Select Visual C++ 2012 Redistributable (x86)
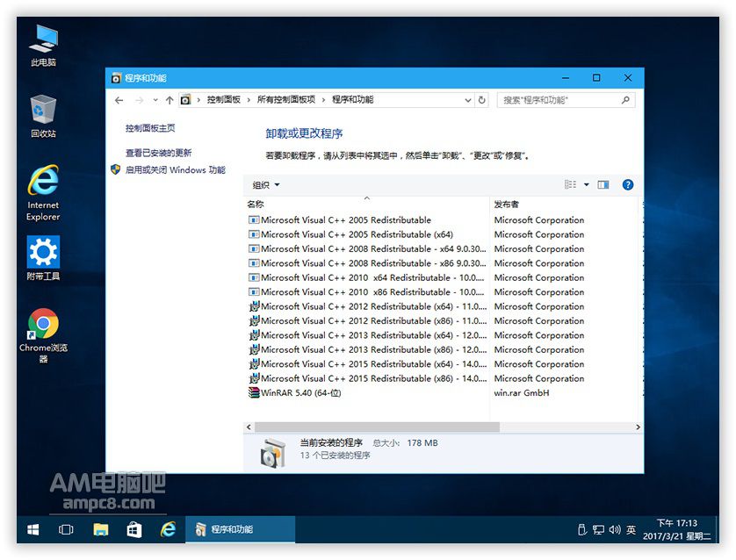 pyautogui.click(x=367, y=321)
